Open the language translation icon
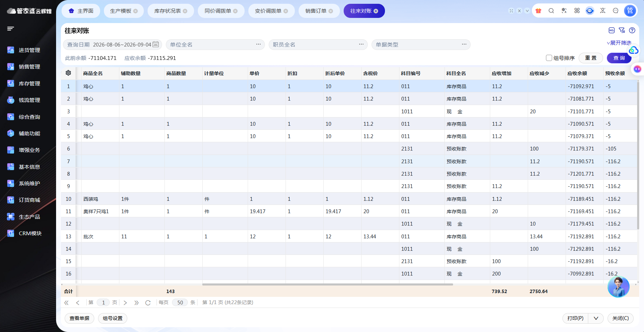The image size is (644, 332). pos(564,11)
